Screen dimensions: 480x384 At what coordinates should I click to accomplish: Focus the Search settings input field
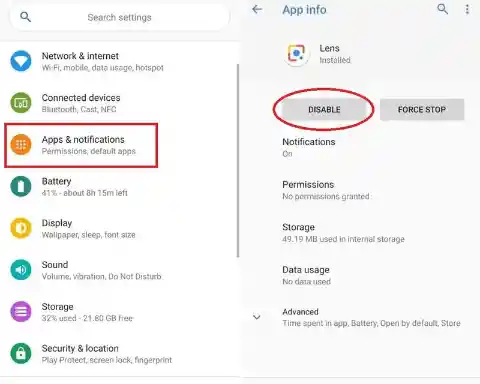pyautogui.click(x=119, y=17)
